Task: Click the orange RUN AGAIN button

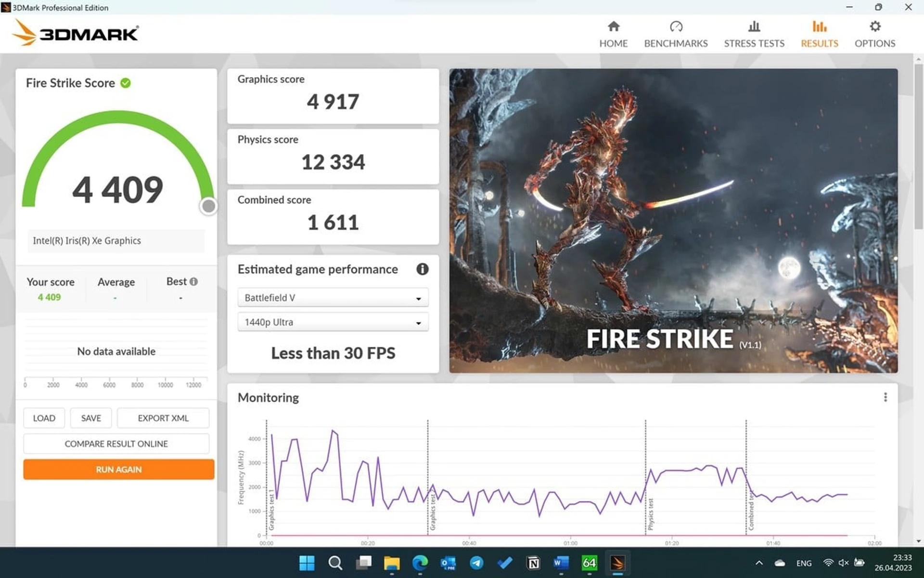Action: pos(118,469)
